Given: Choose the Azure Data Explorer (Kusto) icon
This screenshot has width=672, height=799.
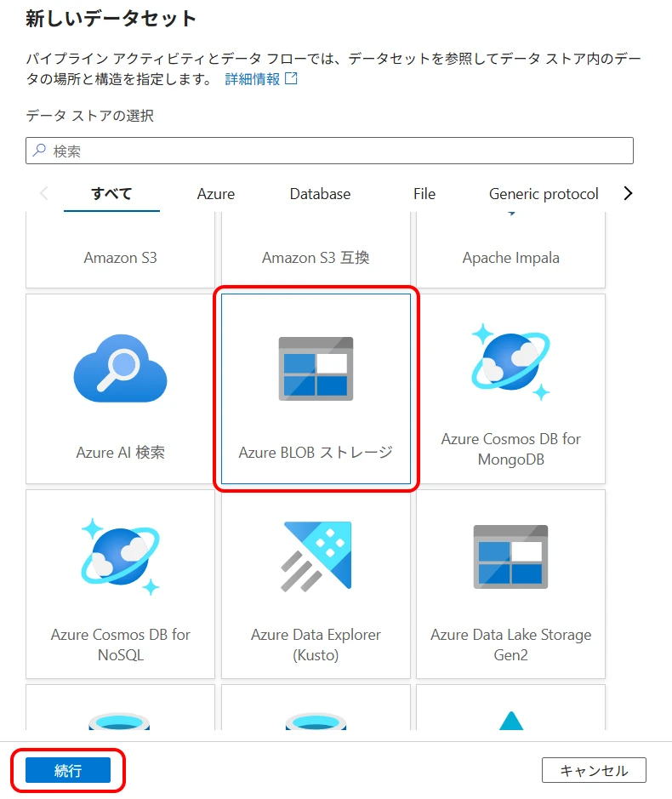Looking at the screenshot, I should pyautogui.click(x=316, y=556).
